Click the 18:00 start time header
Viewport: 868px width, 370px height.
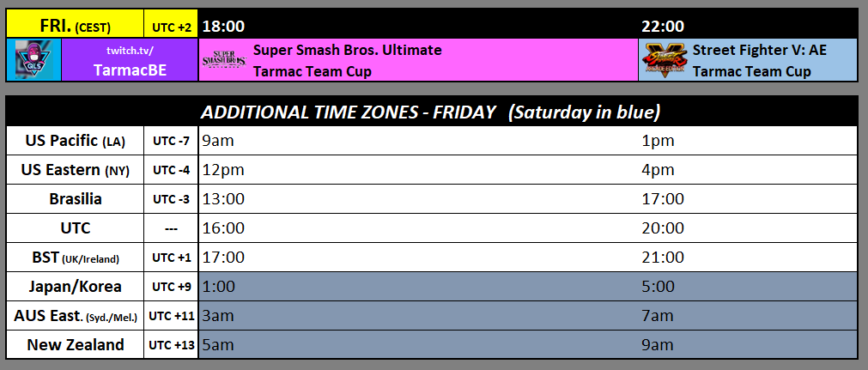tap(223, 26)
